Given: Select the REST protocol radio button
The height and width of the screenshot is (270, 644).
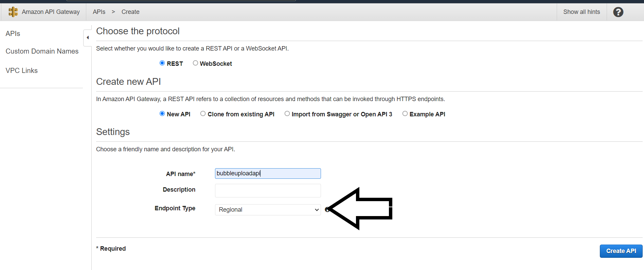Looking at the screenshot, I should pyautogui.click(x=162, y=63).
